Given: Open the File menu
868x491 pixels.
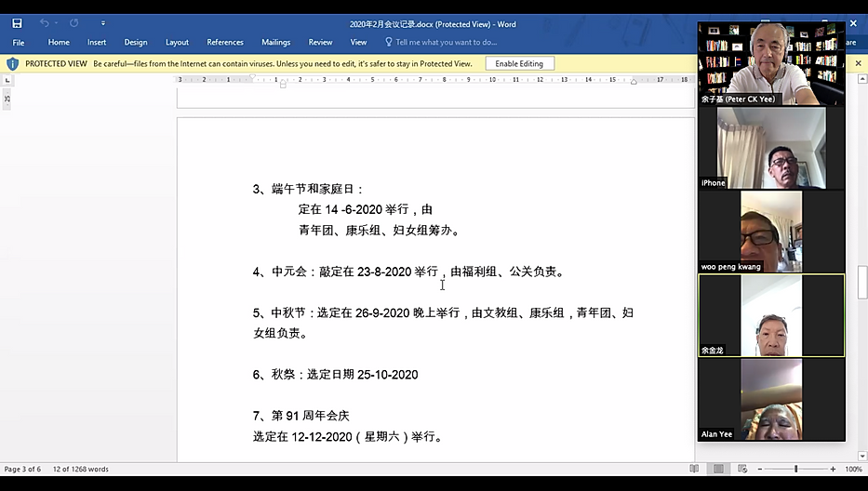Looking at the screenshot, I should click(x=19, y=42).
